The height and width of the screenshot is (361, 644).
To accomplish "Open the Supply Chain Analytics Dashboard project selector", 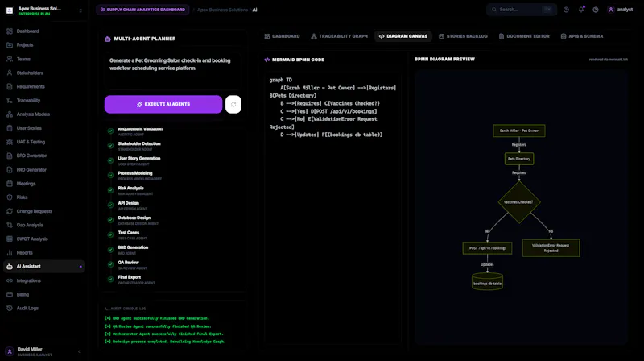I will 142,10.
